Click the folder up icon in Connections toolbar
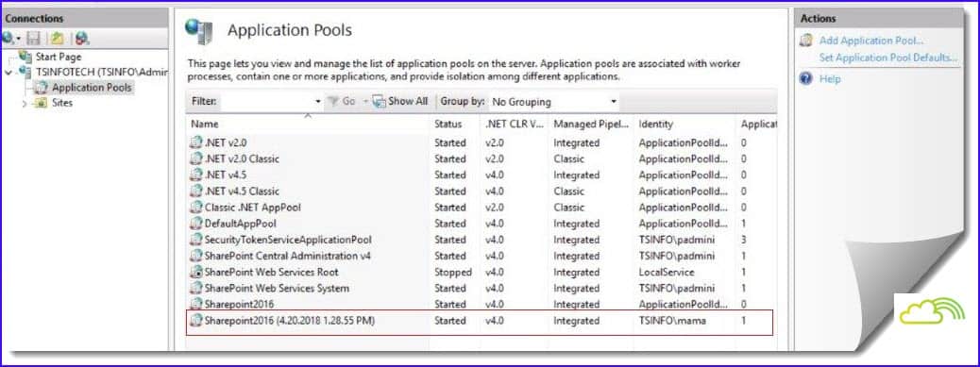 click(58, 39)
